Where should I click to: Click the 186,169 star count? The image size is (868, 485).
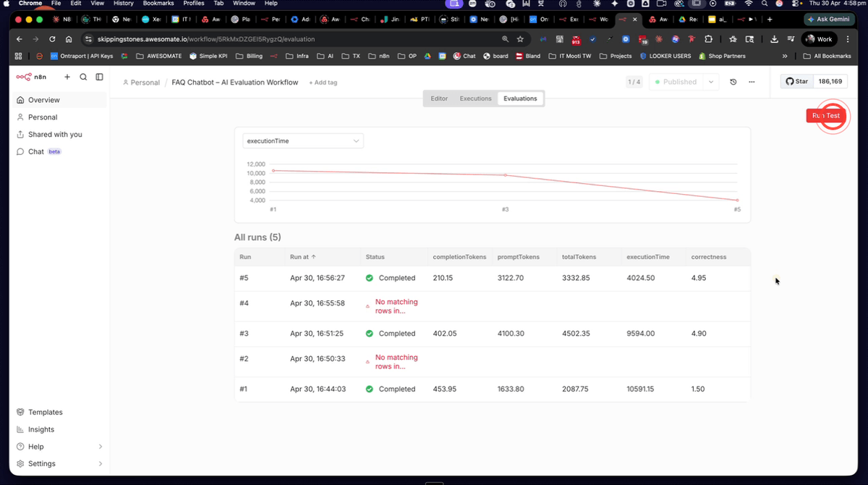[830, 82]
